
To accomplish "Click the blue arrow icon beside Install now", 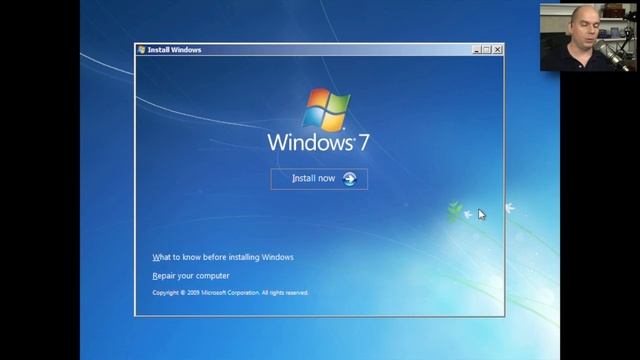I will tap(349, 179).
